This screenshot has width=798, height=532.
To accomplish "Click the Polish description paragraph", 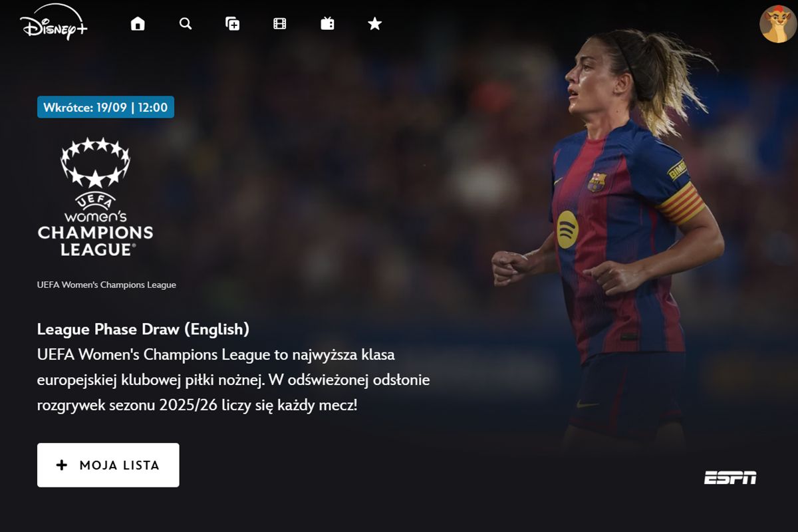I will 233,380.
